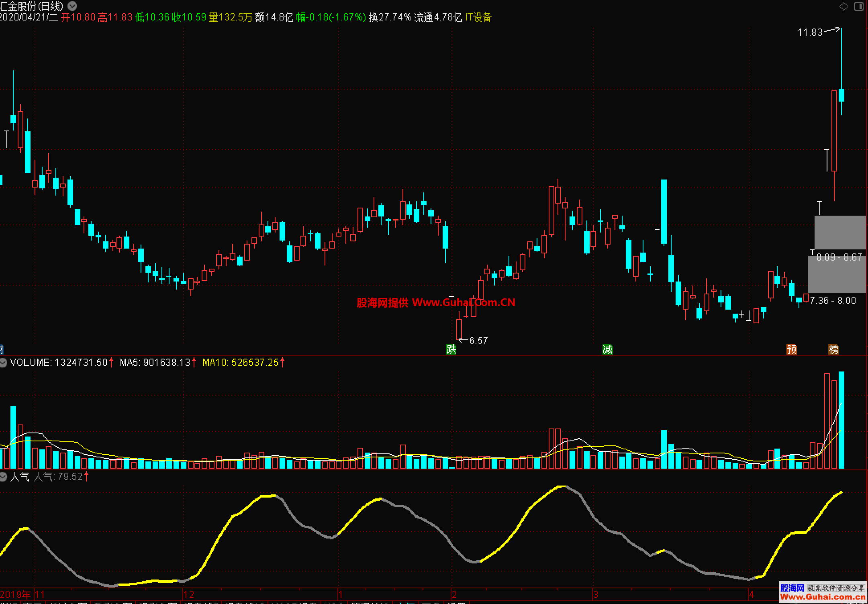This screenshot has height=604, width=868.
Task: Click the 低10.36 low price text
Action: [x=152, y=17]
